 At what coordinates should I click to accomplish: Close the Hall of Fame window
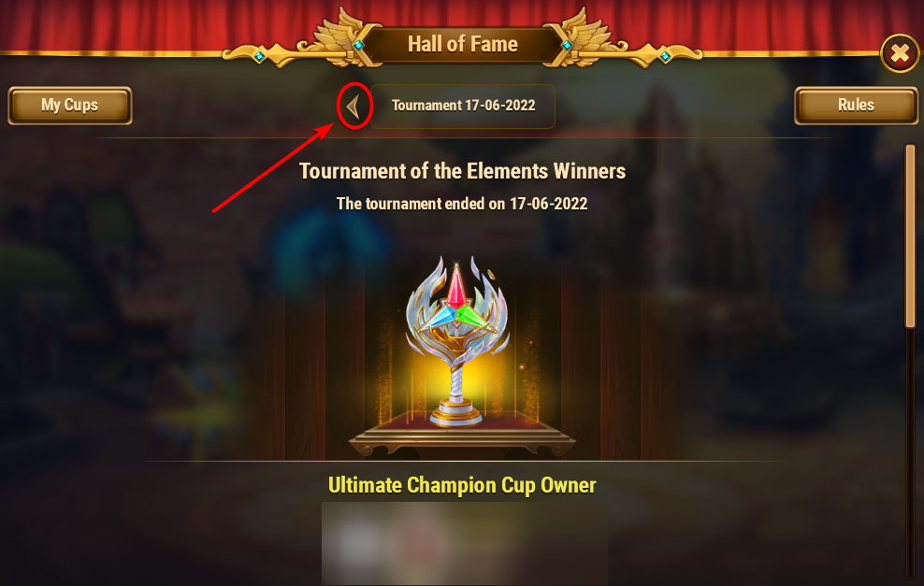click(900, 53)
